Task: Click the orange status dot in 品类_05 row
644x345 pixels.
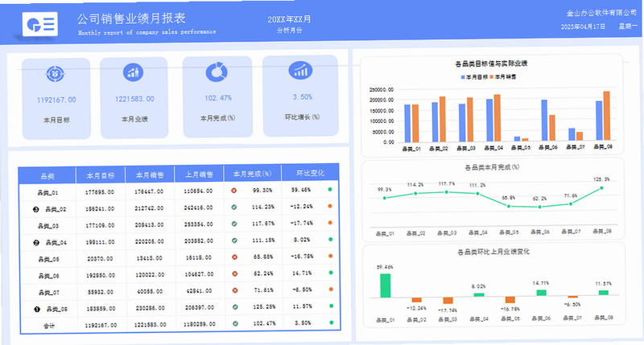Action: coord(331,256)
